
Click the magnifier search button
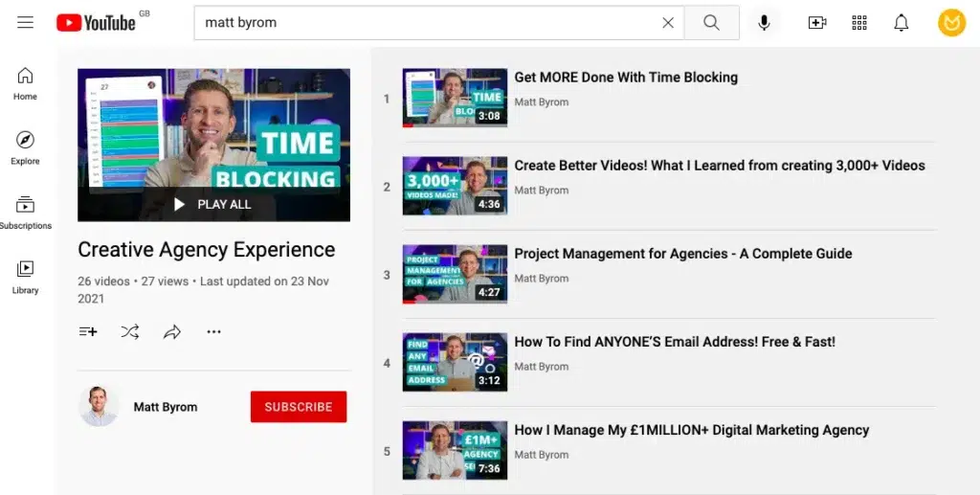(711, 23)
